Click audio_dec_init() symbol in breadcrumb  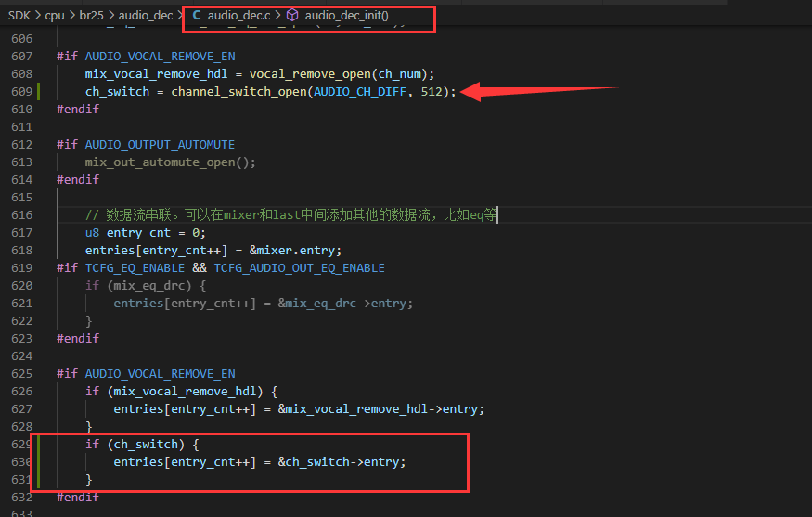pyautogui.click(x=346, y=16)
